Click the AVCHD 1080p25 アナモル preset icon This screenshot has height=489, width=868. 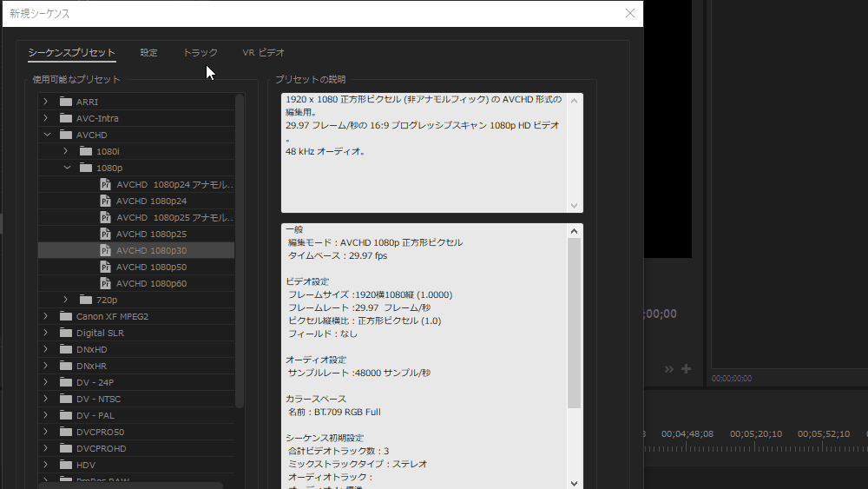pos(105,217)
